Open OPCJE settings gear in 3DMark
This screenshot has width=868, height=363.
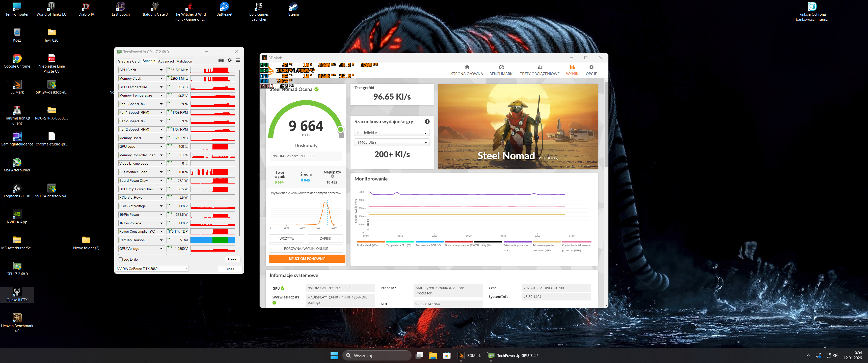[591, 70]
